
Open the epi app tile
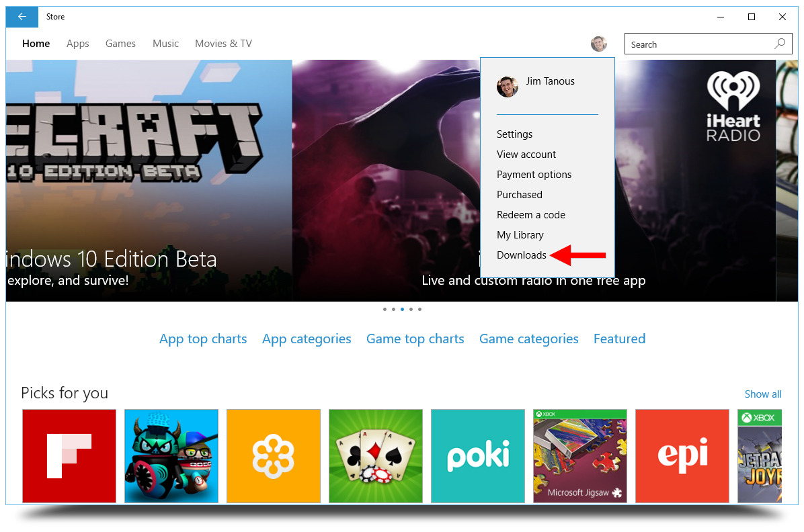(x=682, y=455)
